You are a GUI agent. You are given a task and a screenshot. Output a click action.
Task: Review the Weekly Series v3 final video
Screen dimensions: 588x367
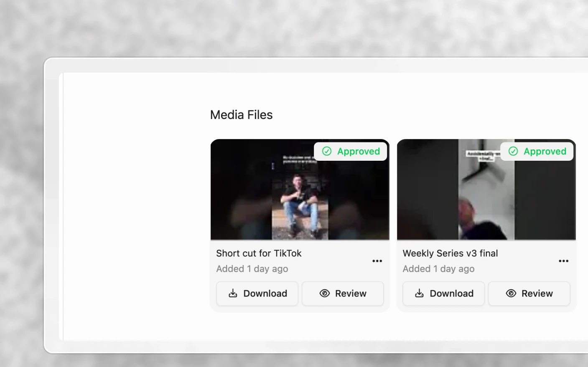tap(529, 294)
